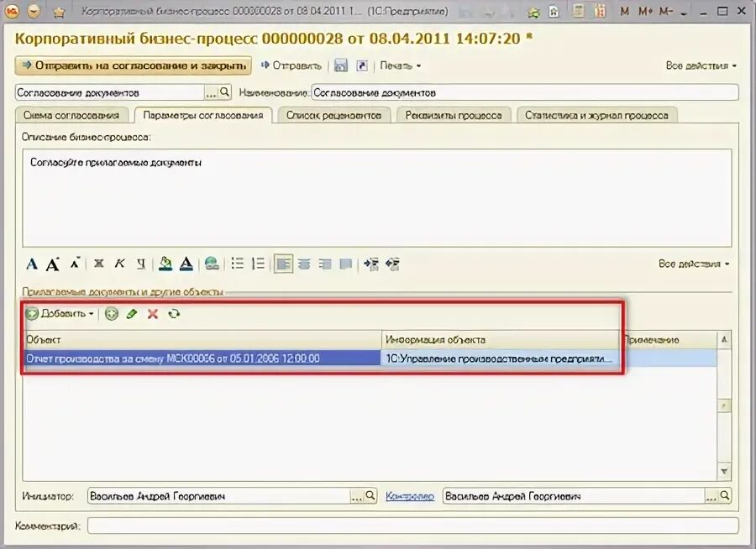Click the numbered list icon
This screenshot has width=756, height=549.
point(257,264)
